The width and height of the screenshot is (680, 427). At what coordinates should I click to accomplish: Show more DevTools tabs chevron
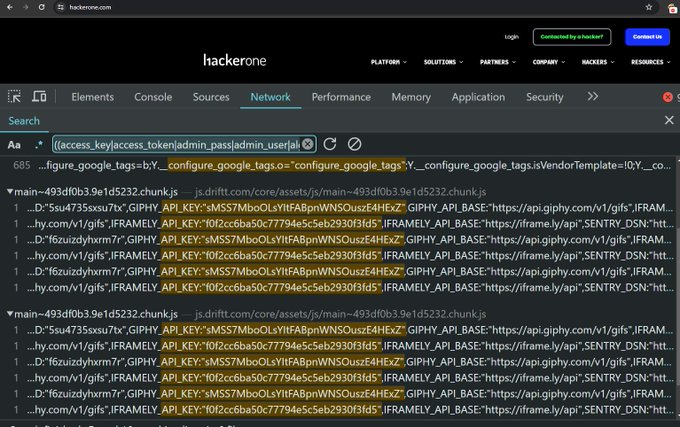pyautogui.click(x=592, y=96)
